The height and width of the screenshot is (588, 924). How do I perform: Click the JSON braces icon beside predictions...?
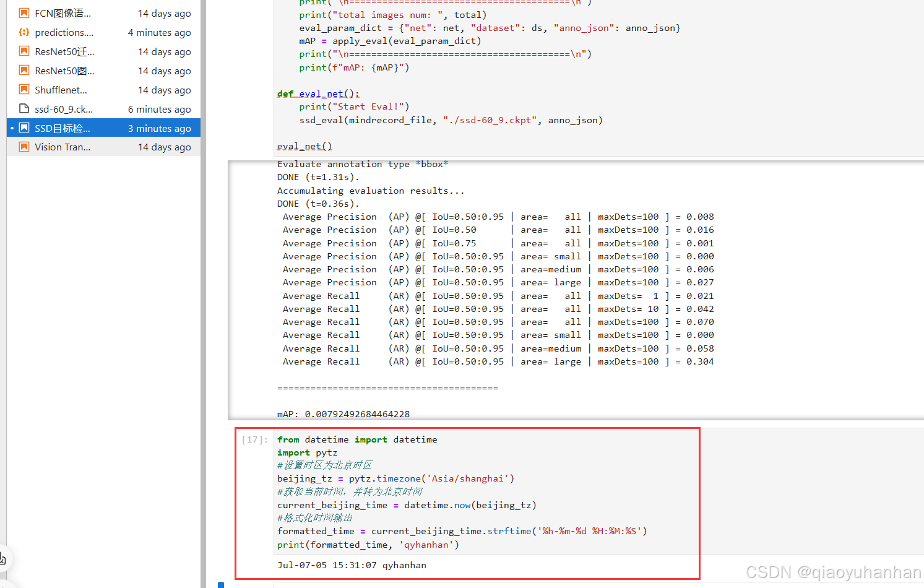tap(24, 32)
